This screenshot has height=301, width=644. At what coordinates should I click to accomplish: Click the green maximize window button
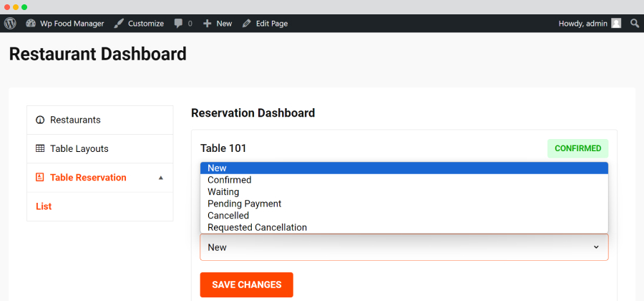point(24,7)
